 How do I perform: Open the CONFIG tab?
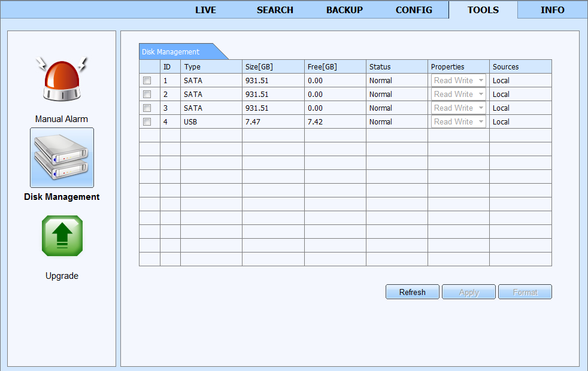[414, 10]
